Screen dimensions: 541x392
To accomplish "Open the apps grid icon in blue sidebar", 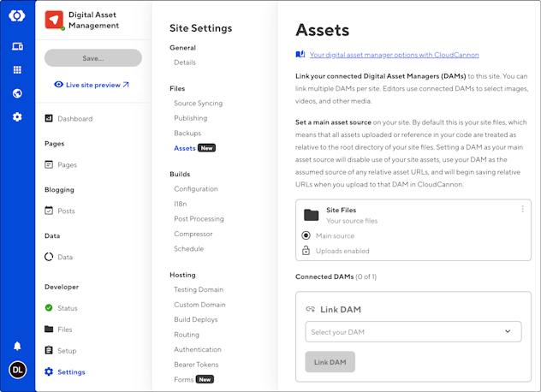I will tap(17, 69).
